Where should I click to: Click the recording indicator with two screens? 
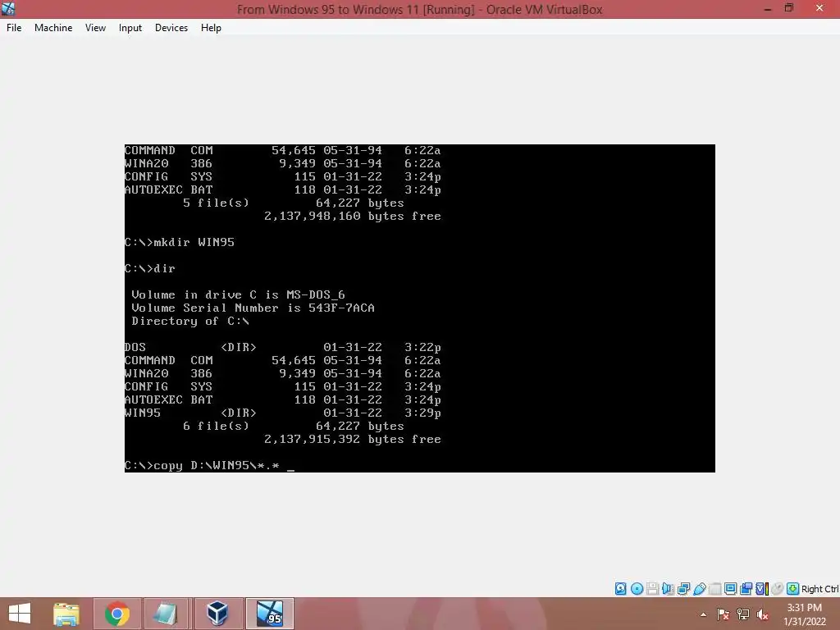746,589
